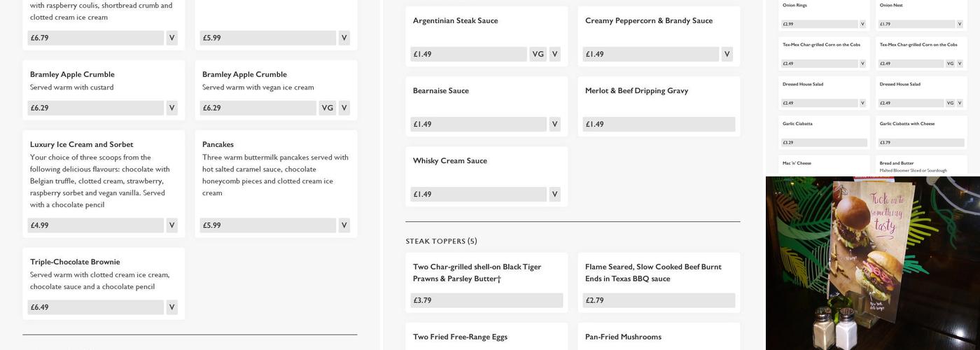Open the Merlot & Beef Dripping Gravy item
Image resolution: width=980 pixels, height=350 pixels.
[x=636, y=91]
